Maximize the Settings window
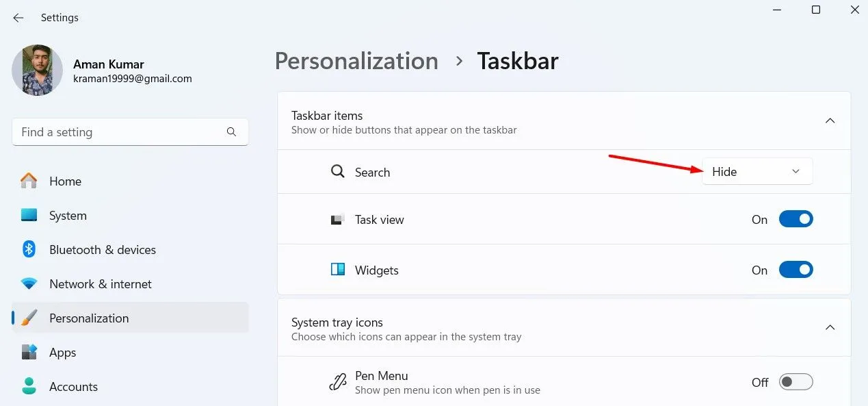868x406 pixels. pyautogui.click(x=816, y=10)
